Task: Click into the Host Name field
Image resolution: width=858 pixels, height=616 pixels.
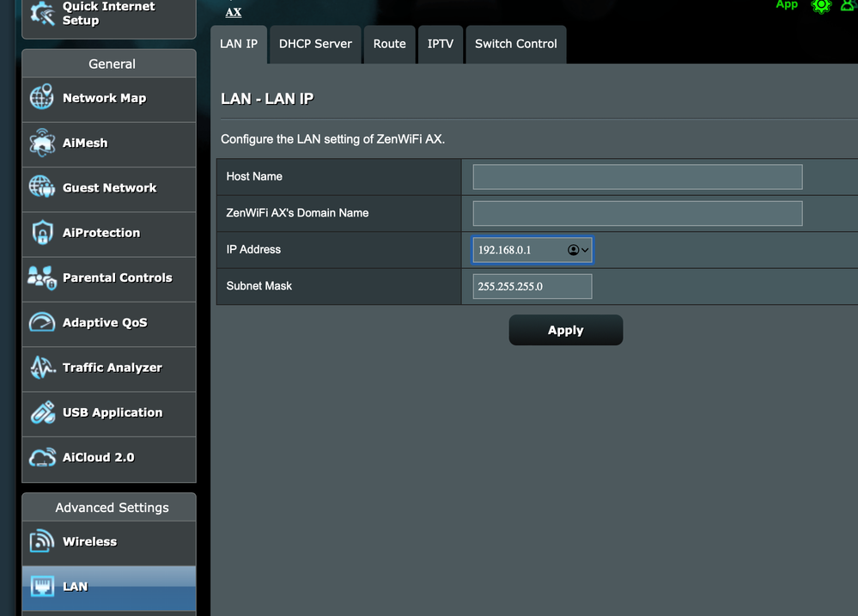Action: pos(637,177)
